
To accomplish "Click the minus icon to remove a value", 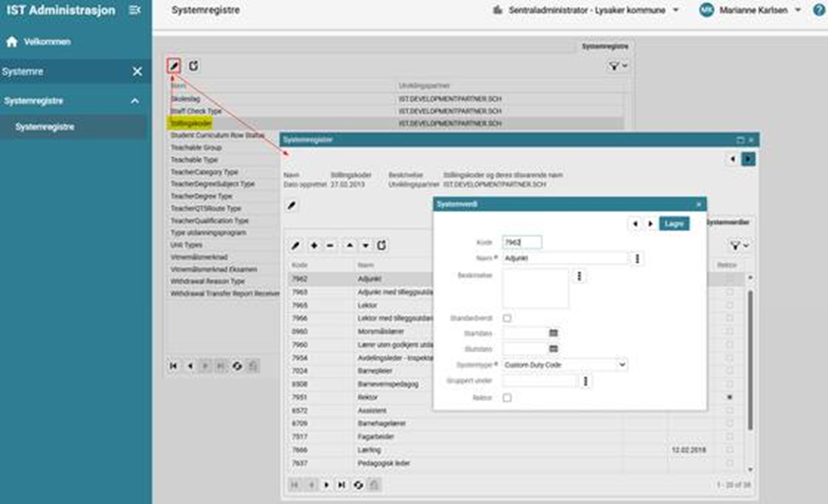I will 330,245.
